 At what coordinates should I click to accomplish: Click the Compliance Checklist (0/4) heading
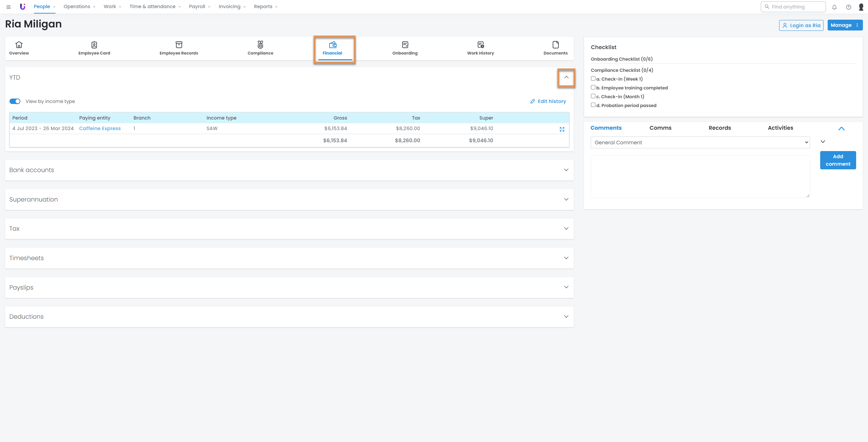622,70
